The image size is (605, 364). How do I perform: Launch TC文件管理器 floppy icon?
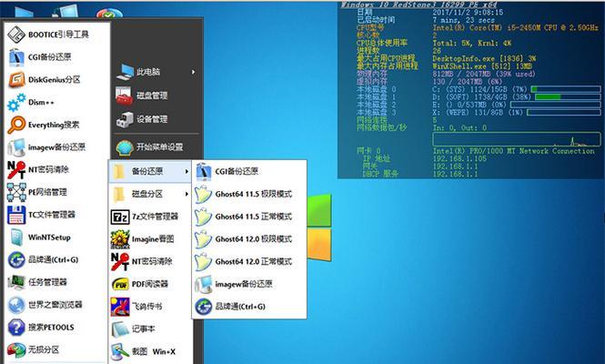tap(16, 215)
